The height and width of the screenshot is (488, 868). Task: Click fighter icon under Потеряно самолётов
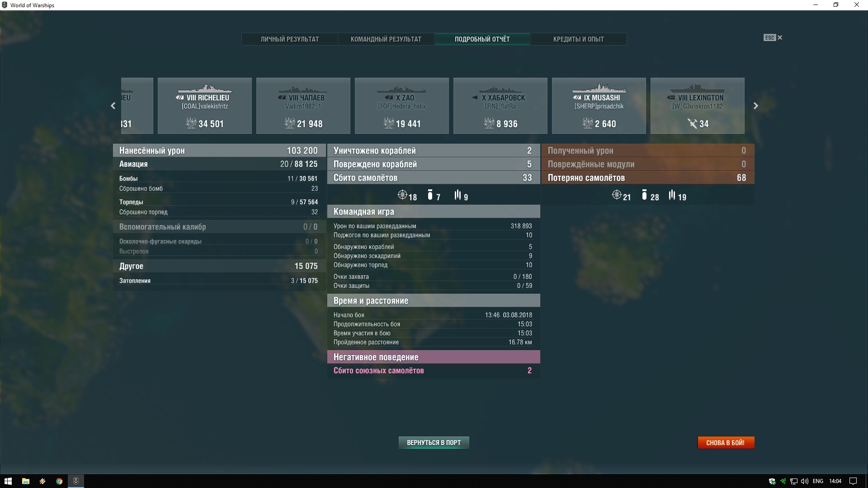(x=616, y=195)
